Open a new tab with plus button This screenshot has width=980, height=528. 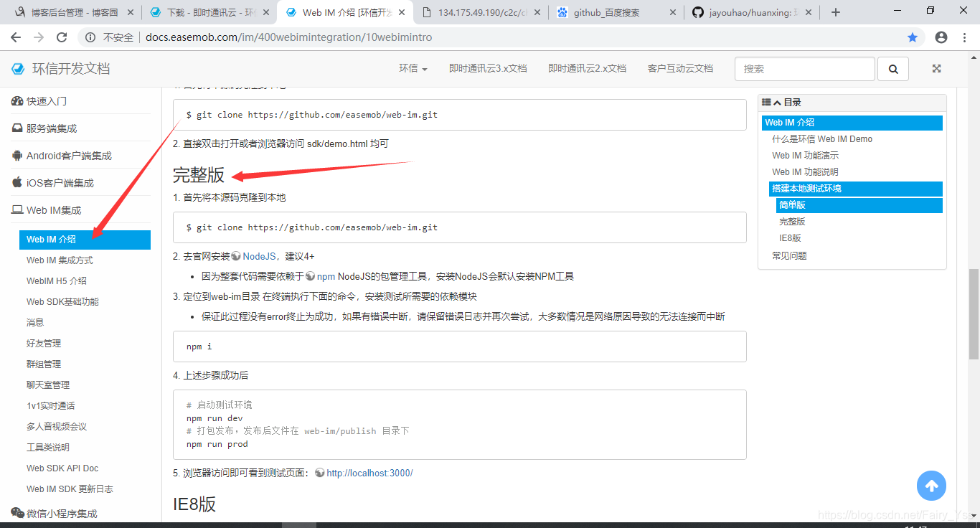(835, 12)
